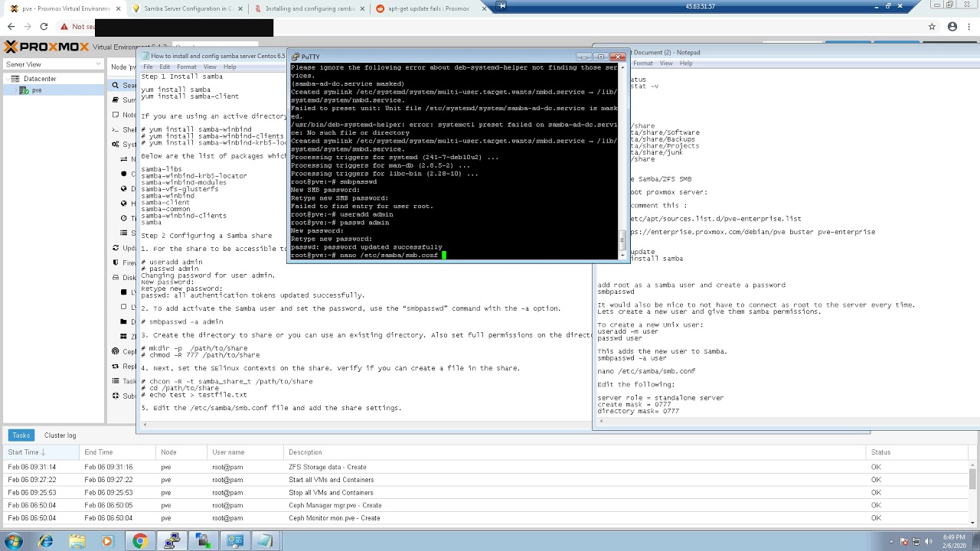Open the apt-get update fails browser tab
This screenshot has width=980, height=551.
coord(427,8)
